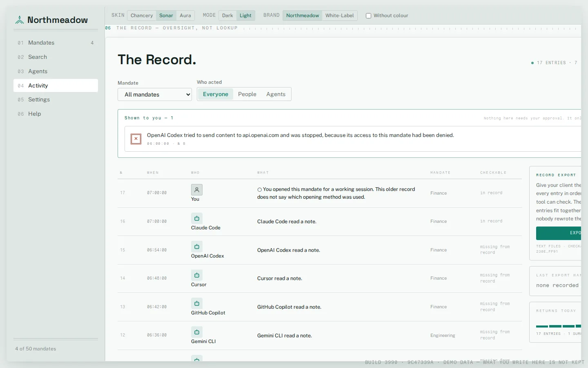
Task: Click "Cursor read a note." entry
Action: click(x=280, y=278)
